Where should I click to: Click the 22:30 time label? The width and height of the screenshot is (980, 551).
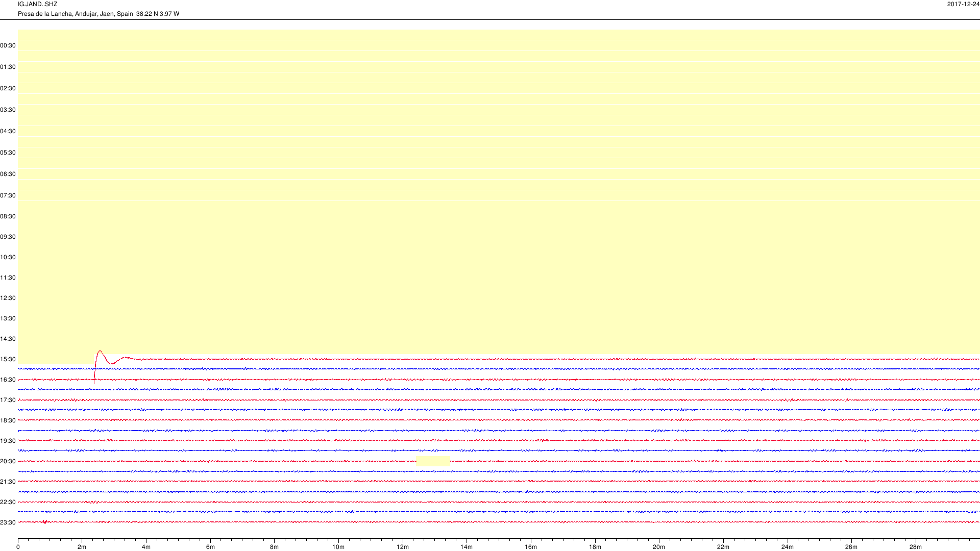(8, 502)
